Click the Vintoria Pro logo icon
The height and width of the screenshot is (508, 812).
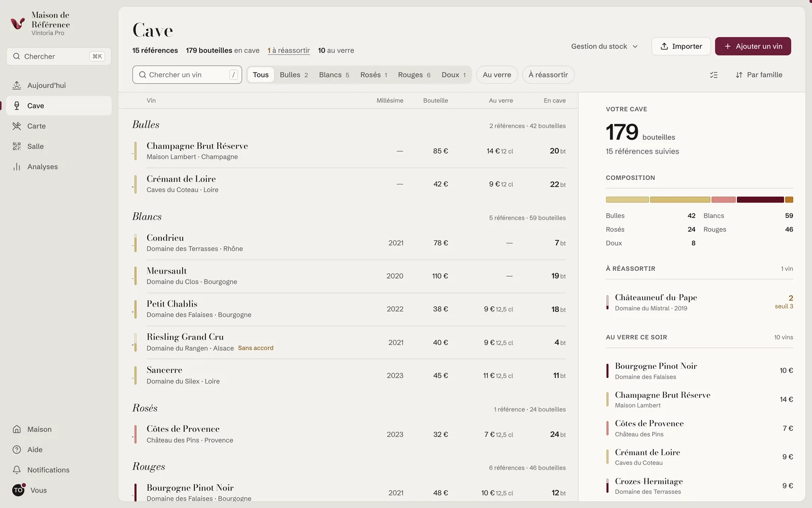(x=18, y=23)
